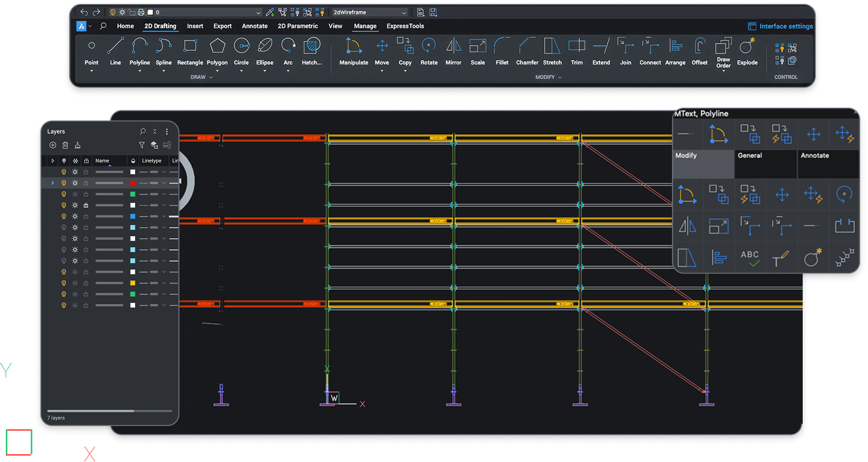Select the Scale tool in the ribbon

point(478,51)
